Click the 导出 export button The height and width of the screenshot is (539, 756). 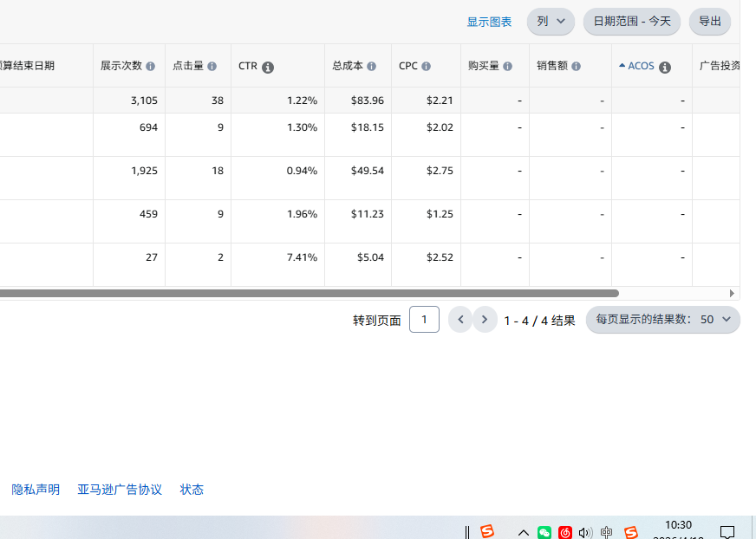point(709,22)
